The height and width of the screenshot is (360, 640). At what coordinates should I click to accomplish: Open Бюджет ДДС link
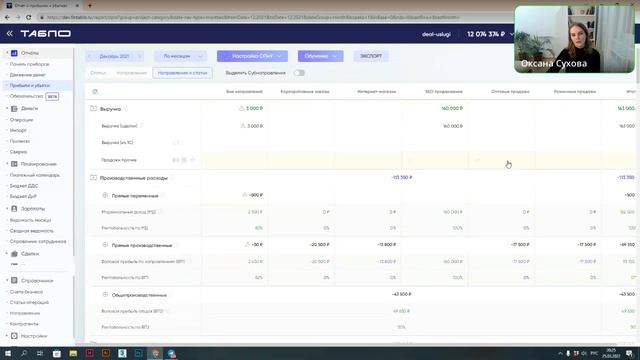tap(24, 186)
